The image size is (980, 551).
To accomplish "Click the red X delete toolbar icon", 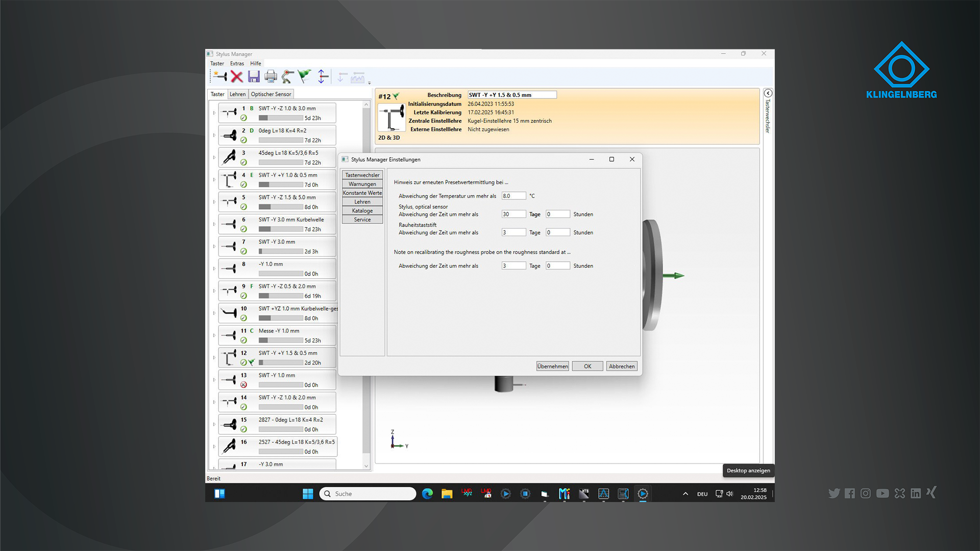I will coord(237,77).
